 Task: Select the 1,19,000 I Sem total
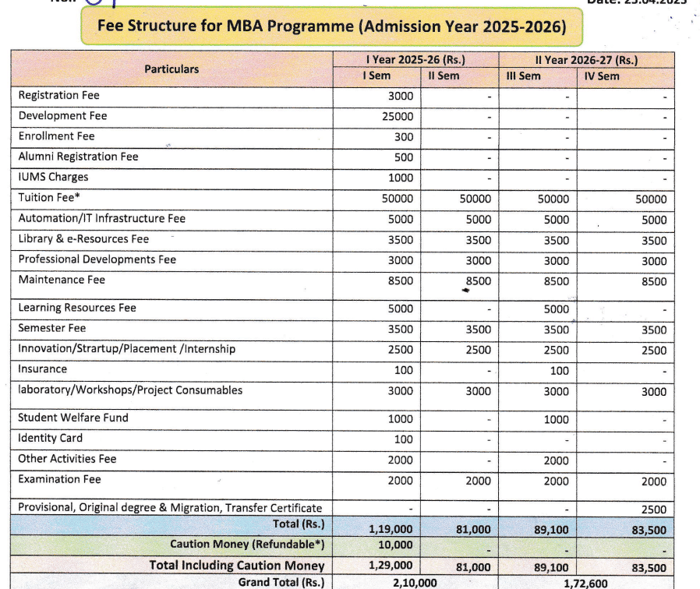[x=391, y=529]
